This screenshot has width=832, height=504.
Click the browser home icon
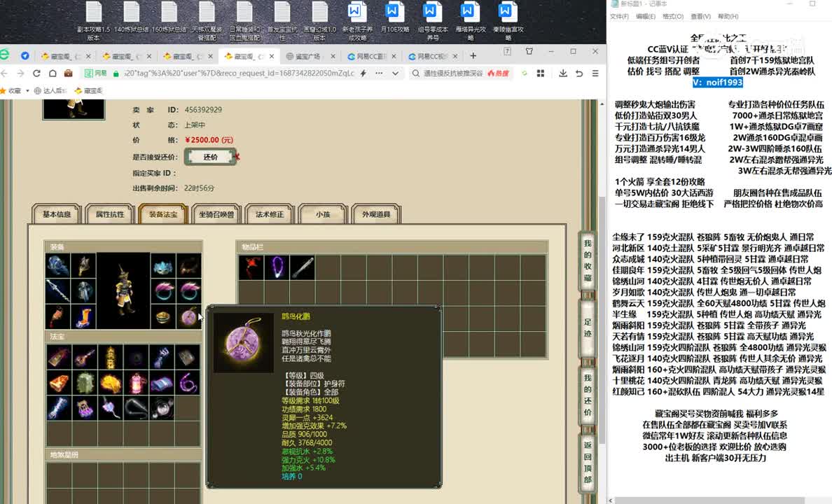pos(53,73)
